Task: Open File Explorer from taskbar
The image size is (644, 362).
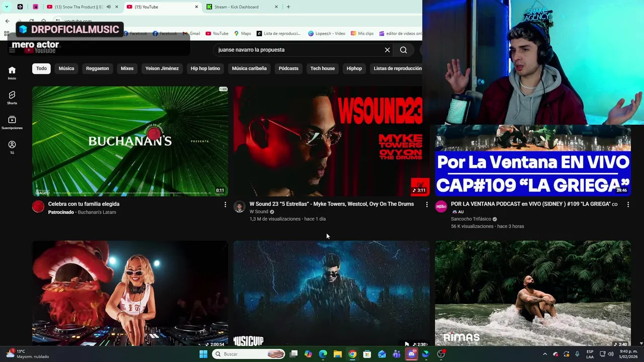Action: tap(338, 354)
